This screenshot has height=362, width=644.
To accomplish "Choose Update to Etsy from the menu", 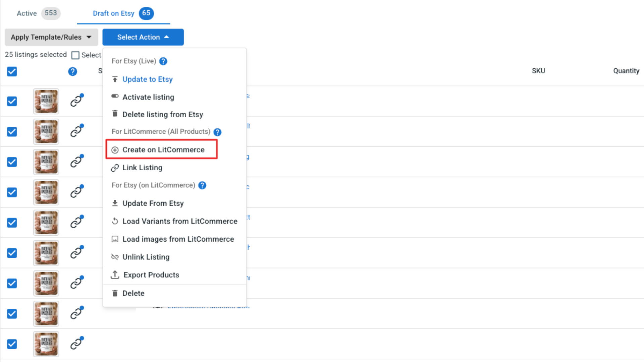I will coord(148,79).
